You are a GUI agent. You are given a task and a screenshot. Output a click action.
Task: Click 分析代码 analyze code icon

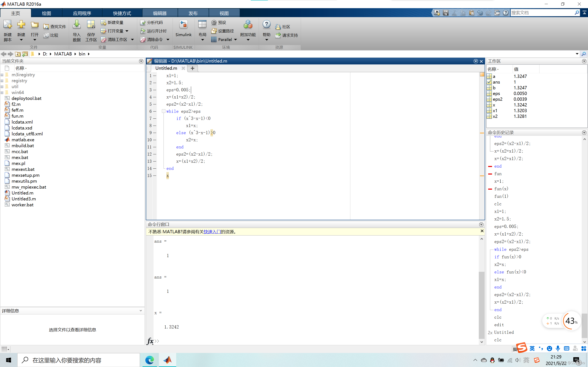pyautogui.click(x=143, y=23)
